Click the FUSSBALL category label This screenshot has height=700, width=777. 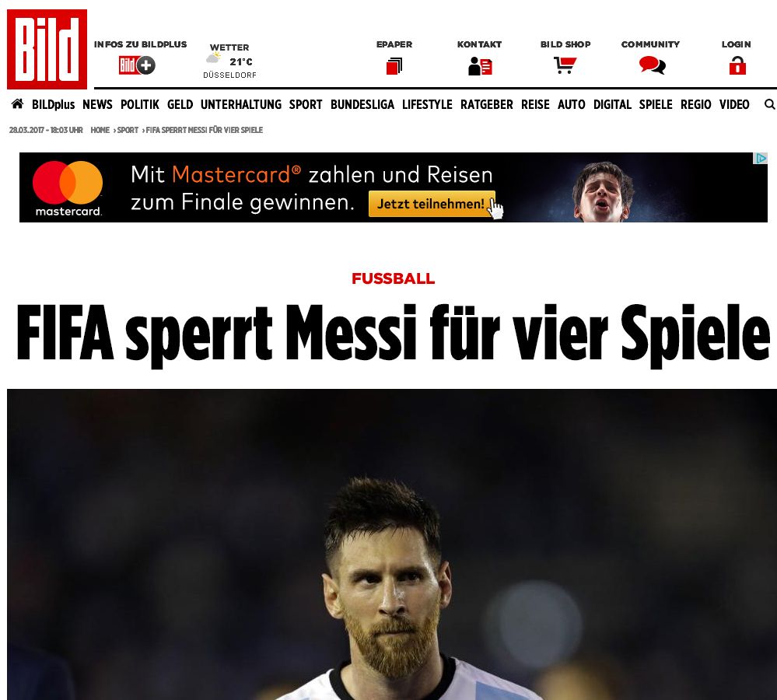point(393,278)
